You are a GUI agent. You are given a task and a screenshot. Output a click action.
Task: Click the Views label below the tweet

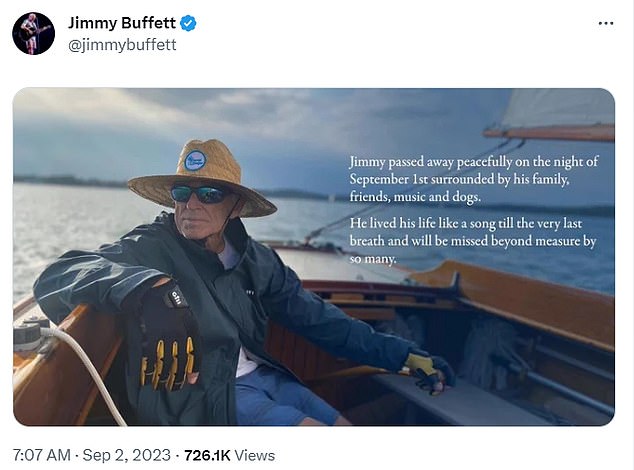coord(253,455)
